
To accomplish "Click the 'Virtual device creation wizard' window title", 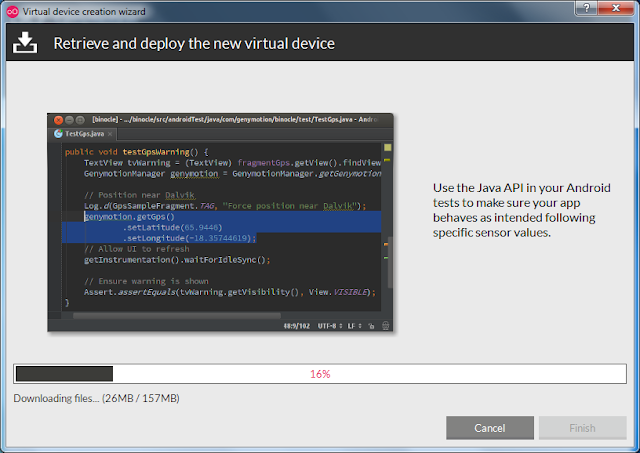I will point(84,12).
